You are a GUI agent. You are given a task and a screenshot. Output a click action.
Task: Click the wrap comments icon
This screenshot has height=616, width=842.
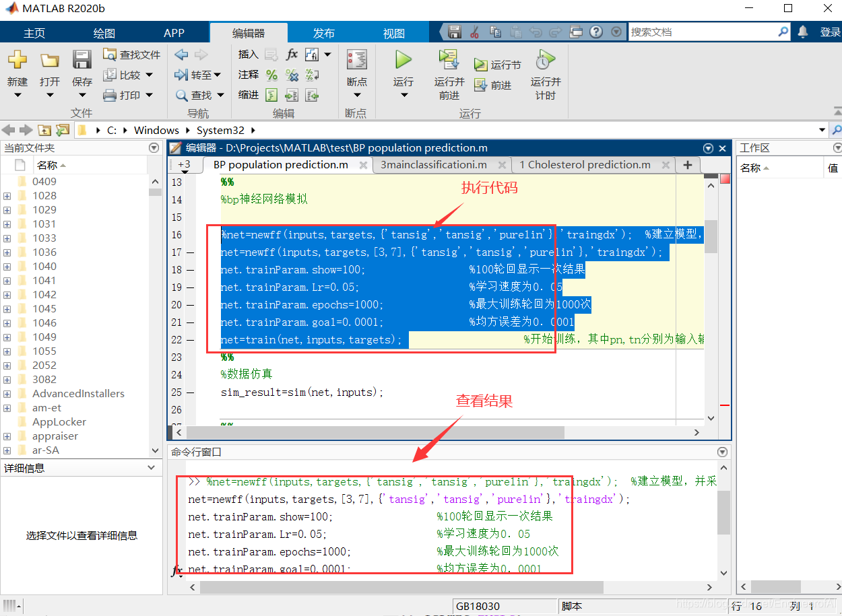312,75
